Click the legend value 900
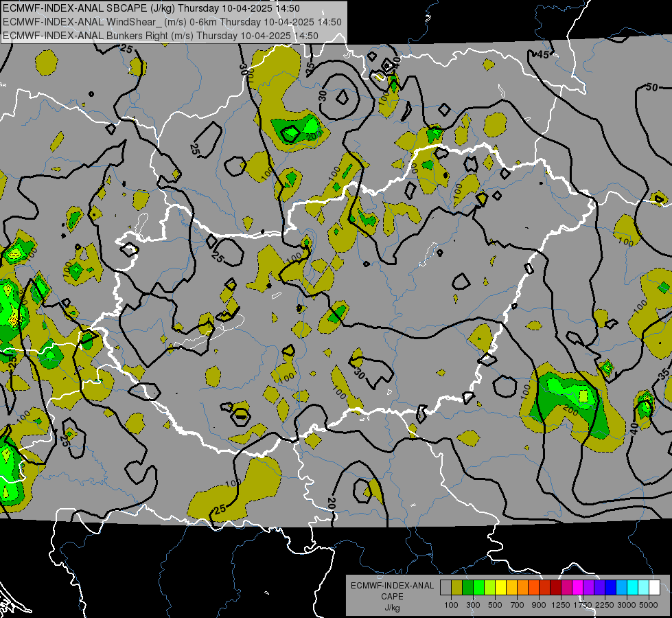The height and width of the screenshot is (618, 672). tap(539, 605)
